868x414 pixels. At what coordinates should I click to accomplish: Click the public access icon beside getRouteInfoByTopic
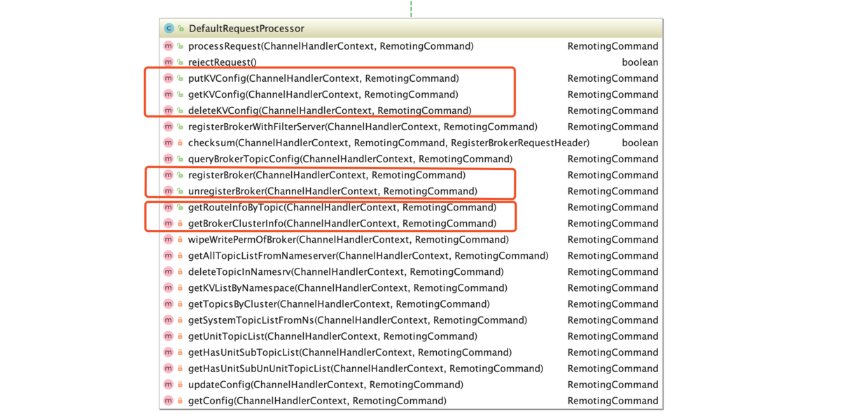pyautogui.click(x=180, y=207)
